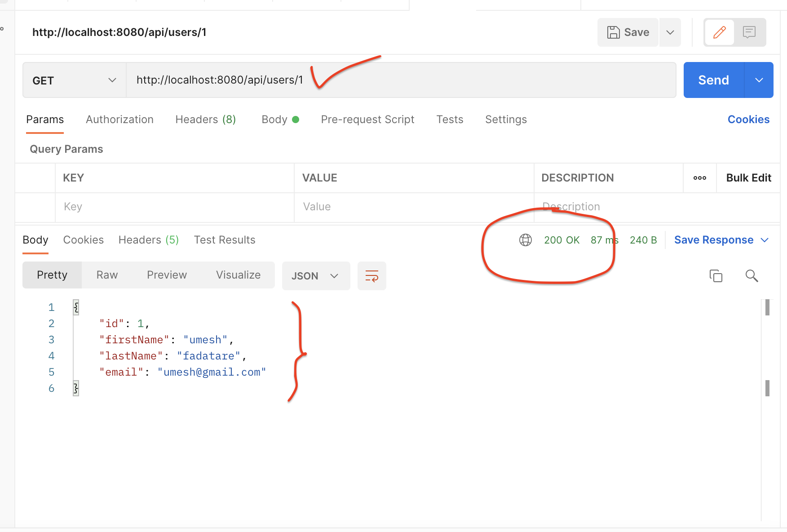Open the Cookies link on the right
The height and width of the screenshot is (532, 787).
point(748,120)
